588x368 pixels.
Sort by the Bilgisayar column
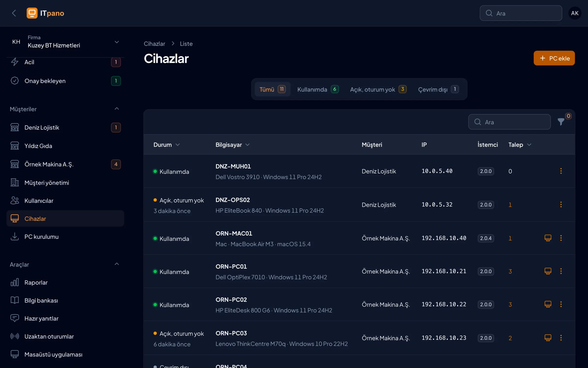tap(233, 145)
